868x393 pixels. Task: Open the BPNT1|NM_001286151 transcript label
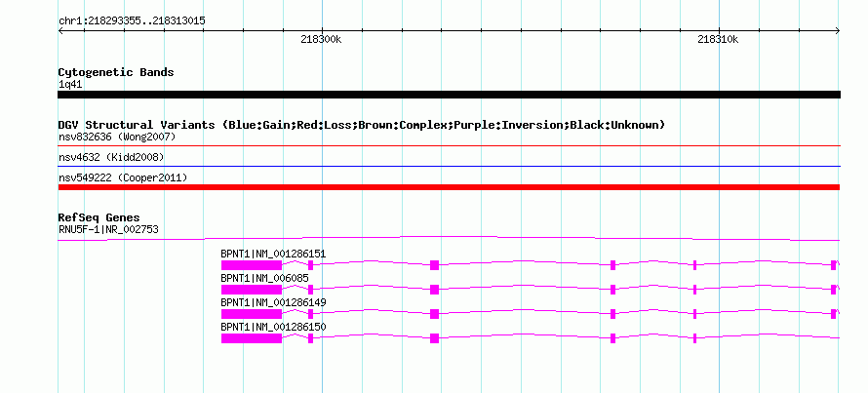pos(273,255)
